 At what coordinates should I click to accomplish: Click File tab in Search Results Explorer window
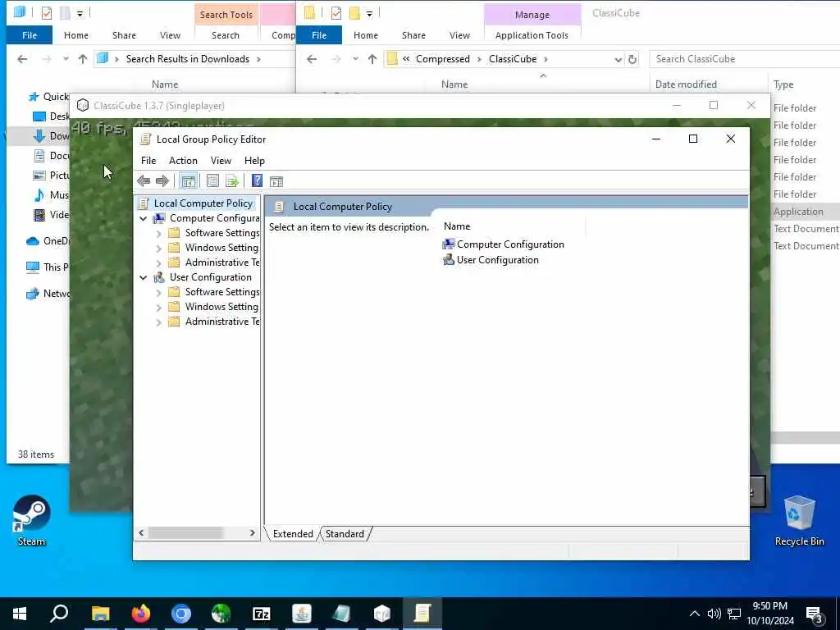tap(30, 35)
